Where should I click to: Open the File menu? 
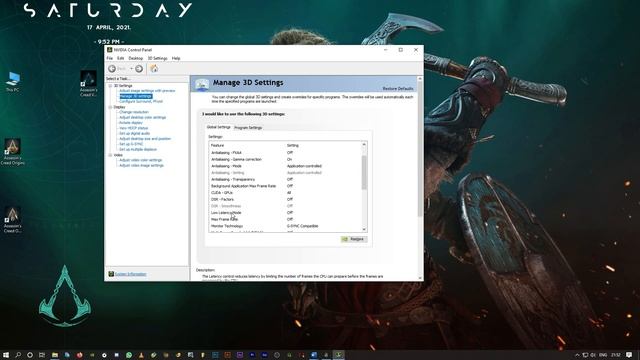coord(110,58)
